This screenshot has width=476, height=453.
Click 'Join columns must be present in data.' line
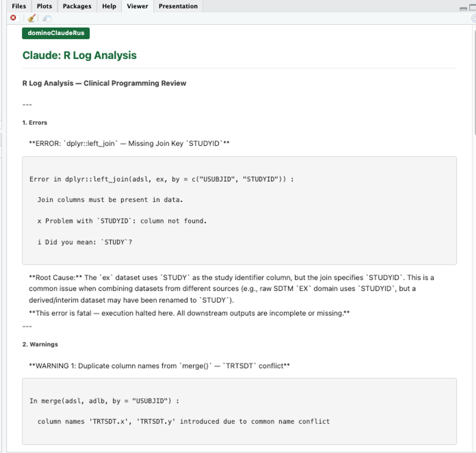click(x=110, y=200)
